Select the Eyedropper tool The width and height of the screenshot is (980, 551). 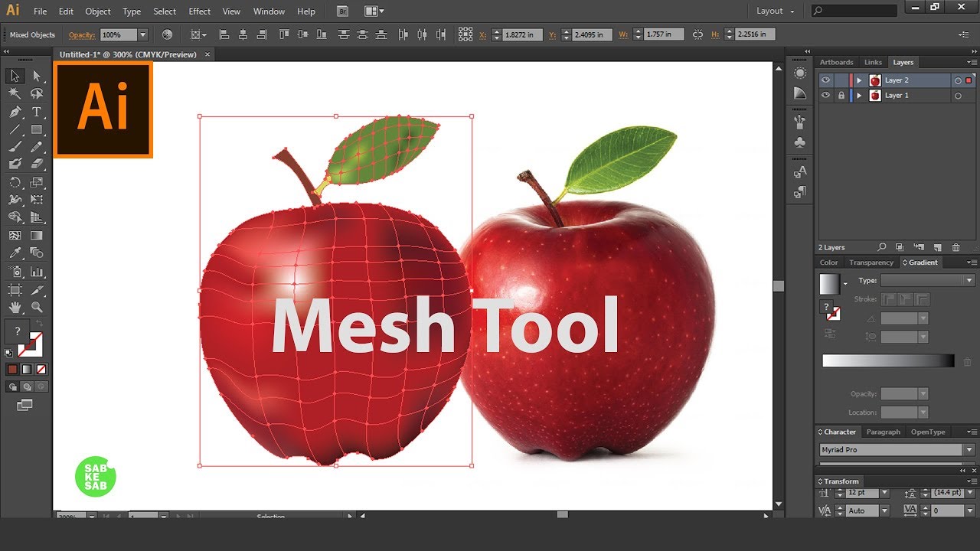pyautogui.click(x=15, y=253)
